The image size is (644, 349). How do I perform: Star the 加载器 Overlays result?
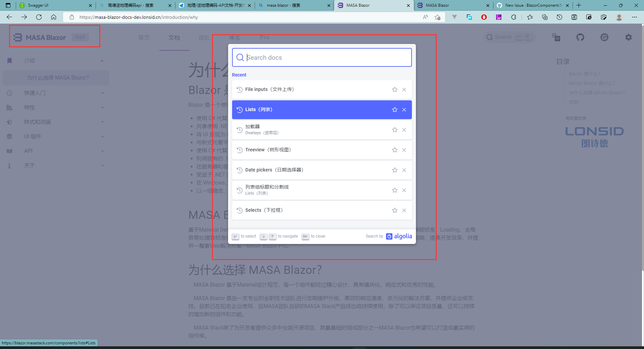click(x=395, y=130)
